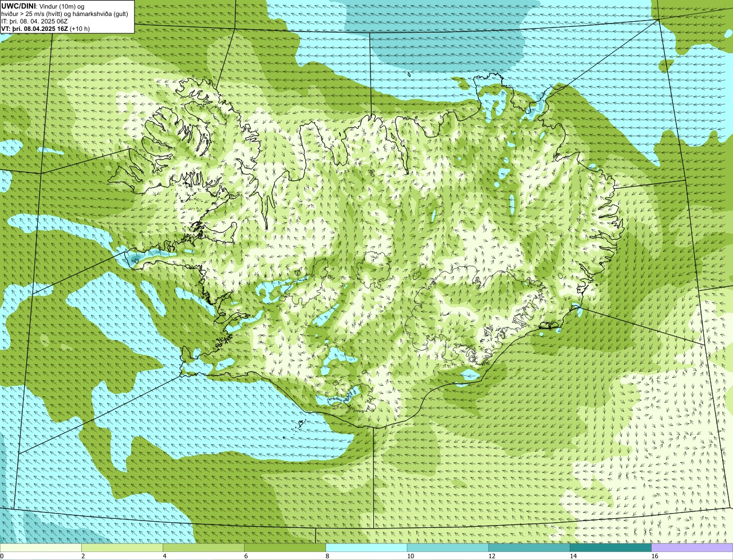This screenshot has width=733, height=560.
Task: Click the light cyan 8–10 m/s legend swatch
Action: tap(366, 547)
